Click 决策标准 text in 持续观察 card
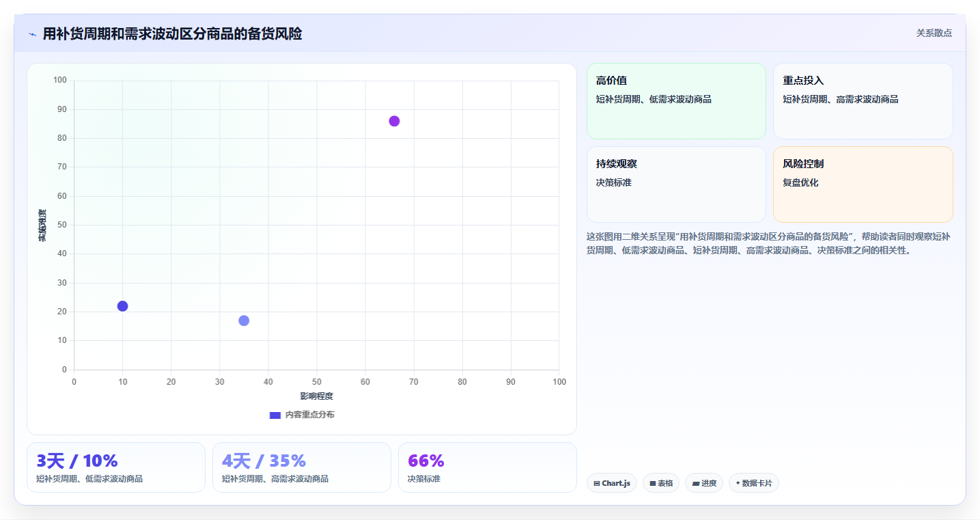This screenshot has width=980, height=520. click(614, 182)
